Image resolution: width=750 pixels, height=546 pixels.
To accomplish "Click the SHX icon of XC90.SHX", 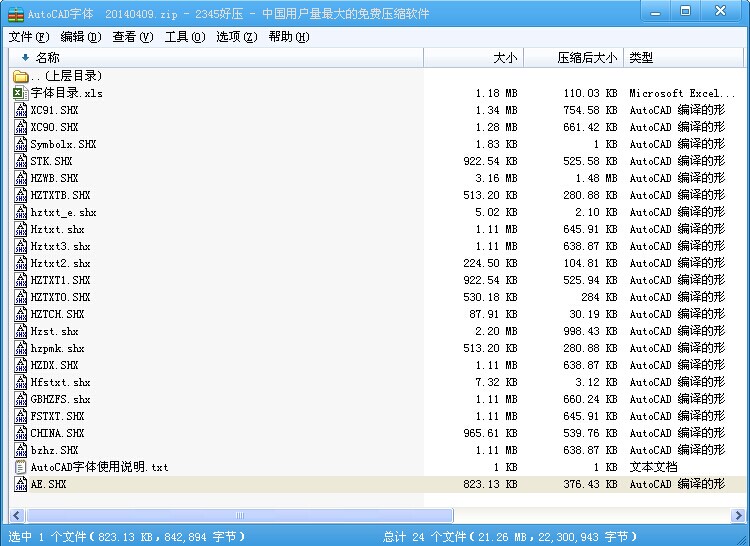I will 21,127.
